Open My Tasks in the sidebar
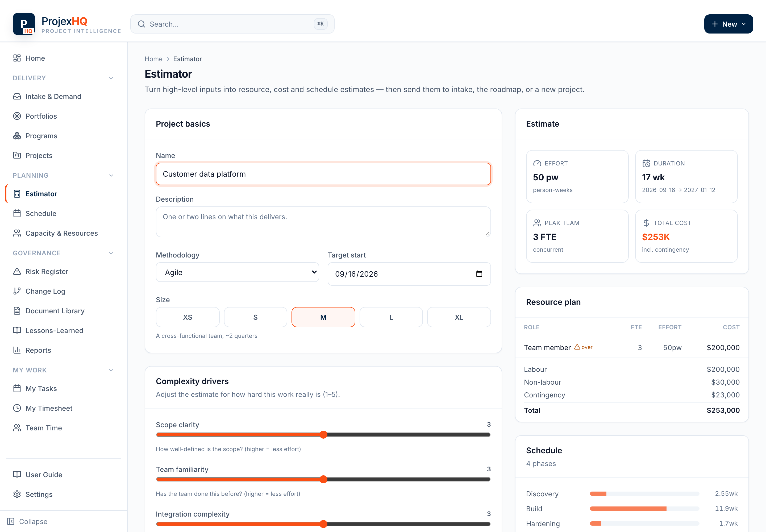Image resolution: width=766 pixels, height=532 pixels. click(x=63, y=388)
